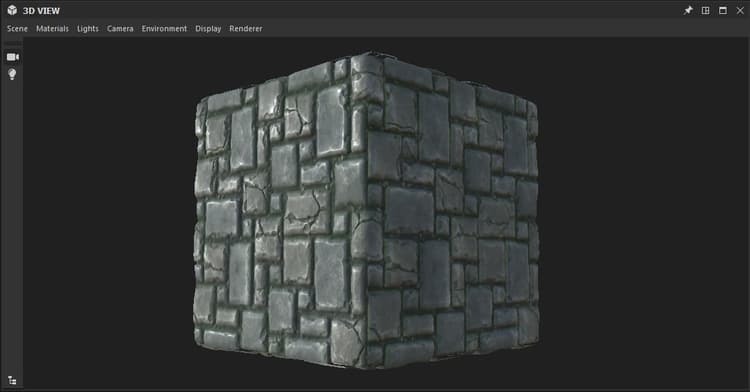Click the light bulb icon in sidebar
750x392 pixels.
[x=12, y=74]
